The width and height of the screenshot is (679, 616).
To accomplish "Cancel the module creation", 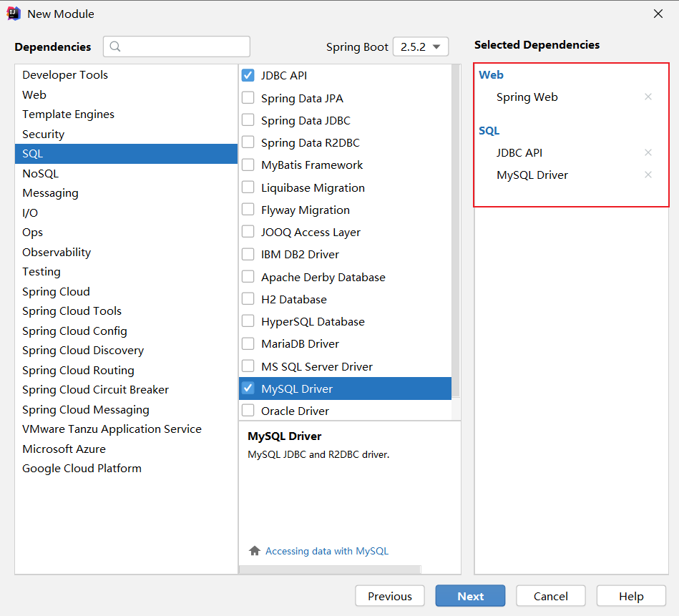I will (551, 596).
